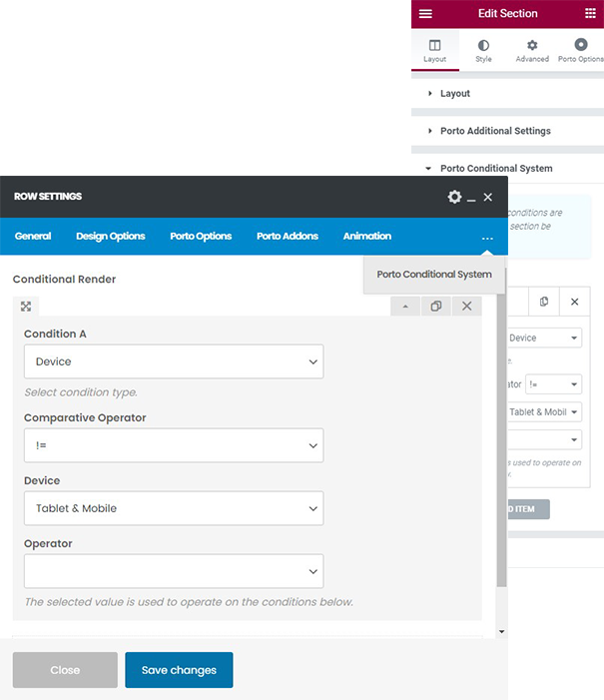604x700 pixels.
Task: Click the expand arrows icon under Conditional Render
Action: click(26, 307)
